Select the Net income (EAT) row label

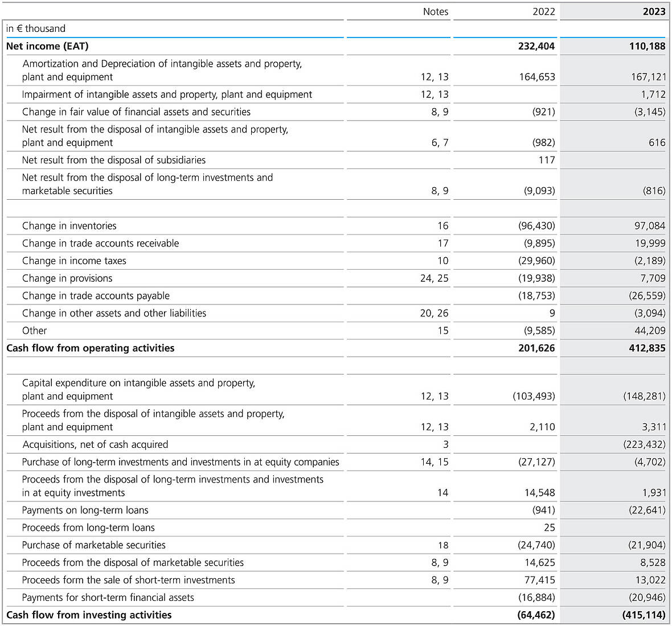47,46
